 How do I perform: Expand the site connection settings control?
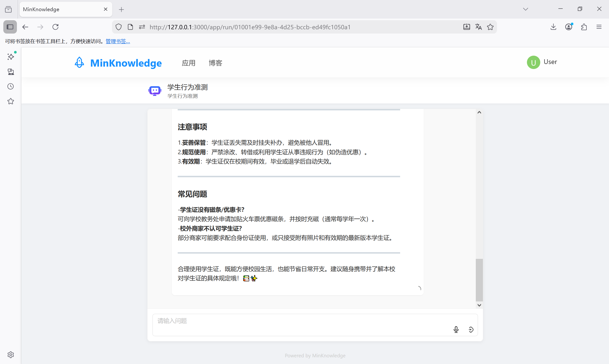coord(142,27)
